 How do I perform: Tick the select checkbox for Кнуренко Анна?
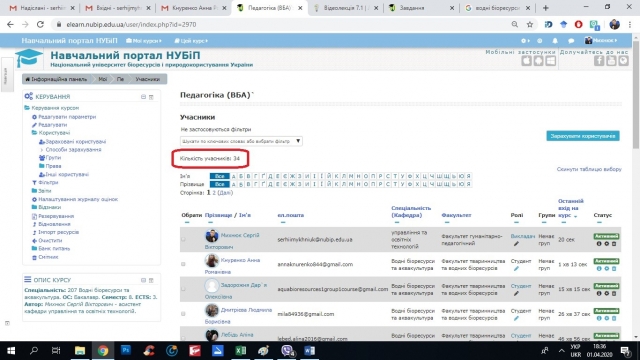tap(183, 264)
